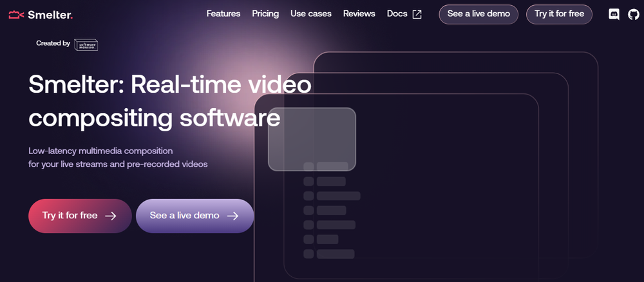Navigate to Use cases
Image resolution: width=644 pixels, height=282 pixels.
(x=311, y=14)
